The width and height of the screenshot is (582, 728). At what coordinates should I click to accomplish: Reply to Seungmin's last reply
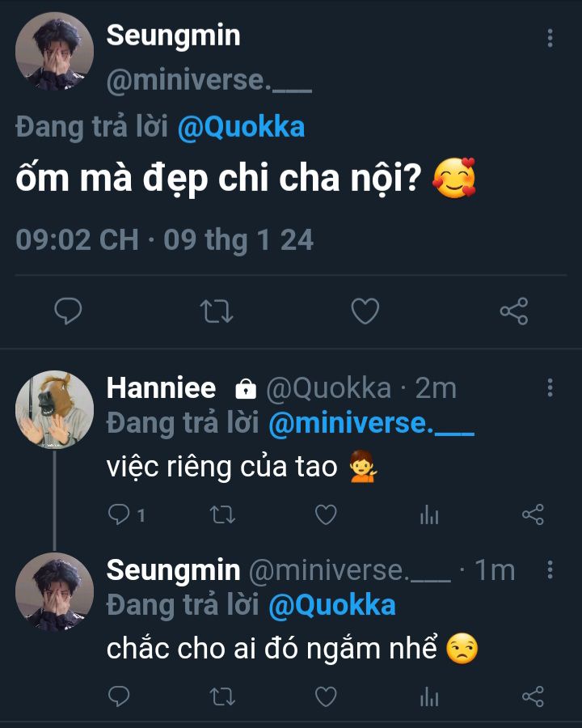pos(119,696)
